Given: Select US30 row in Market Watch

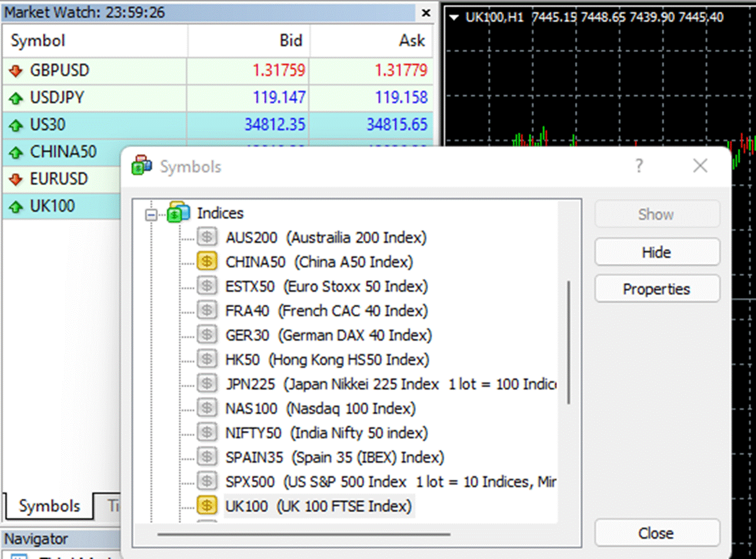Looking at the screenshot, I should click(218, 125).
